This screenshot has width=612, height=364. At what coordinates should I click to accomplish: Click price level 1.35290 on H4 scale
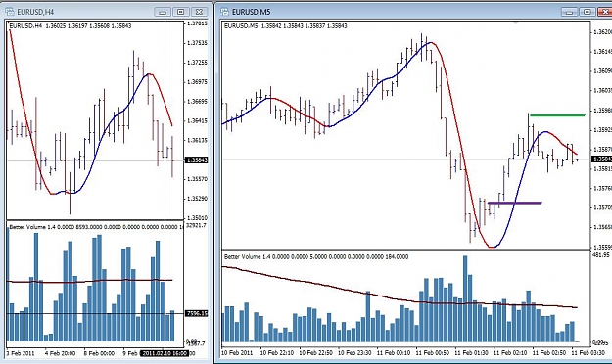coord(197,199)
